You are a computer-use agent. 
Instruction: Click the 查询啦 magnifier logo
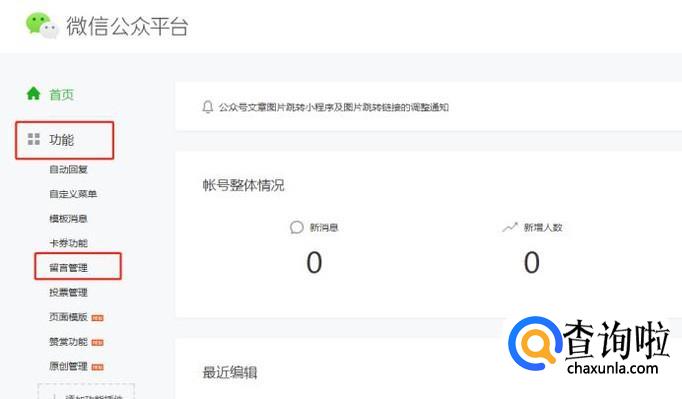[535, 344]
